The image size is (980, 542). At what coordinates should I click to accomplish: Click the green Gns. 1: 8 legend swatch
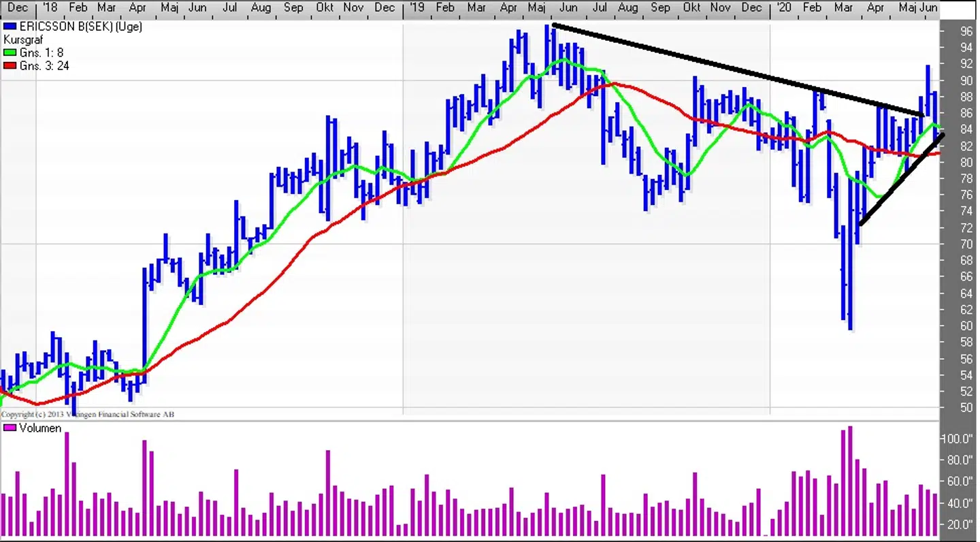10,53
